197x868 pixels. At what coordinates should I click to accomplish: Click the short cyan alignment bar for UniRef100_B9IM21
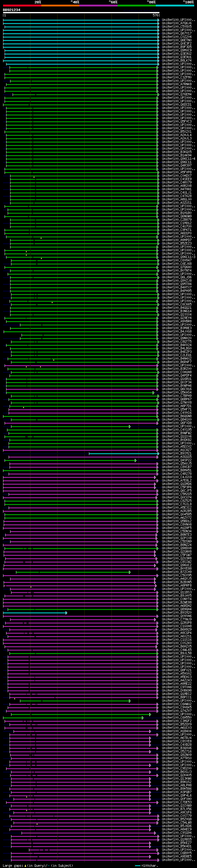pos(124,454)
